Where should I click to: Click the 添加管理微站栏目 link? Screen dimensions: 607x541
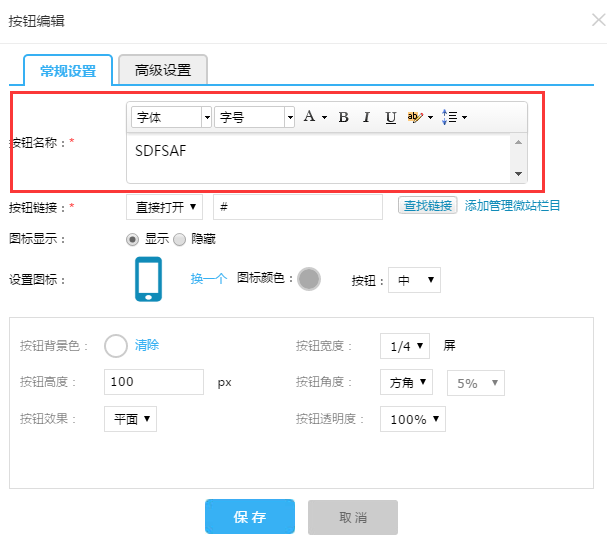click(x=512, y=206)
